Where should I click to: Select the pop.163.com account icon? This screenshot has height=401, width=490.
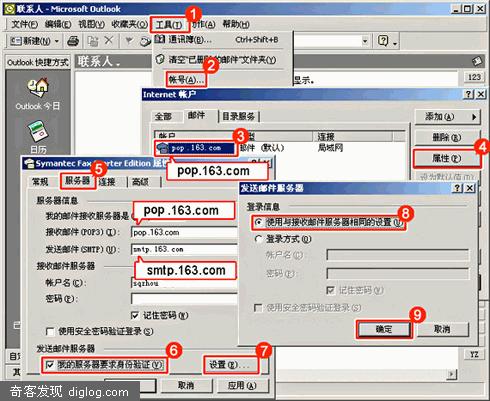click(x=162, y=148)
